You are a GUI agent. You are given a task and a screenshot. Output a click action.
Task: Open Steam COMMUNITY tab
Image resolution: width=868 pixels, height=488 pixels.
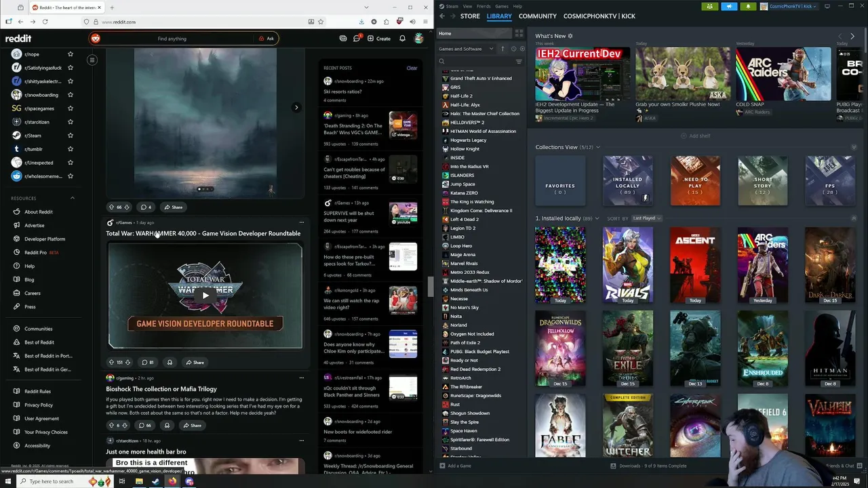(537, 16)
